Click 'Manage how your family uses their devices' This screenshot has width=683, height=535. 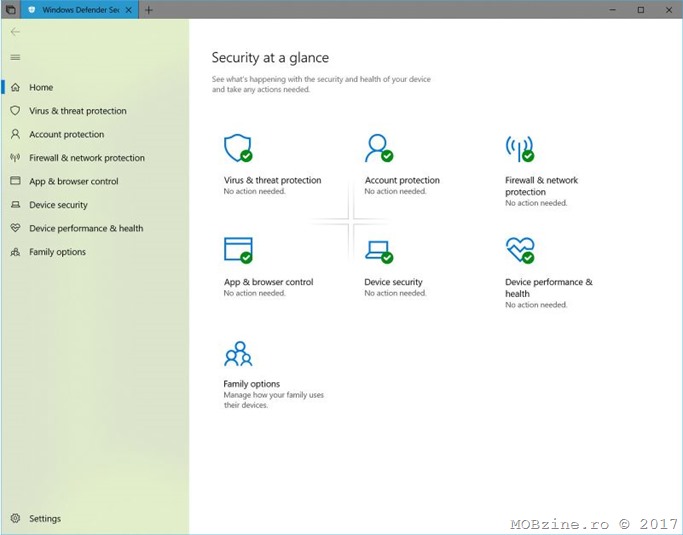274,400
